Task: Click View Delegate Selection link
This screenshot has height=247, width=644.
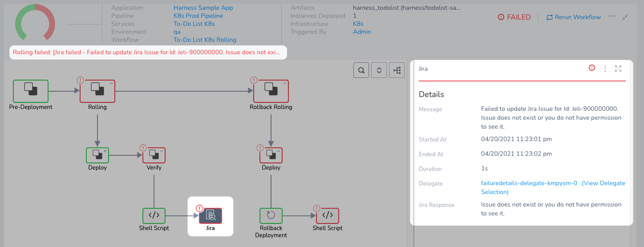Action: (553, 187)
